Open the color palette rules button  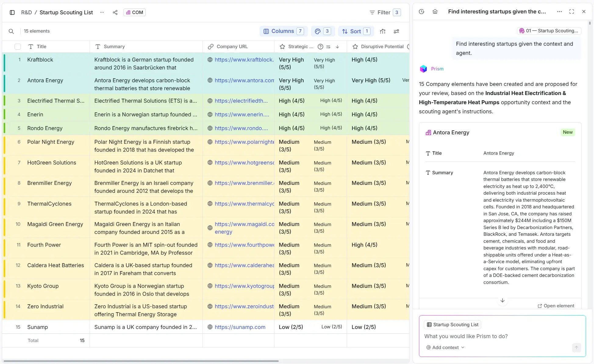tap(323, 31)
